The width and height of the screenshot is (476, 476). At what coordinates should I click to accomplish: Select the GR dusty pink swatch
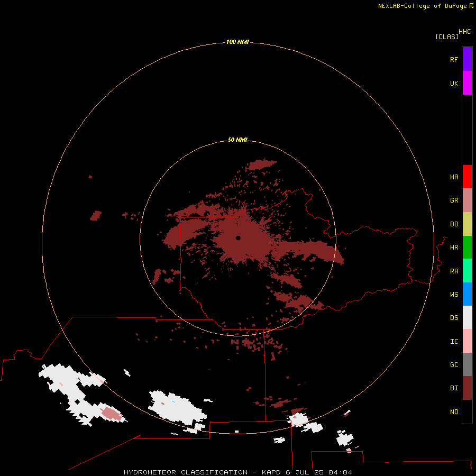(467, 200)
